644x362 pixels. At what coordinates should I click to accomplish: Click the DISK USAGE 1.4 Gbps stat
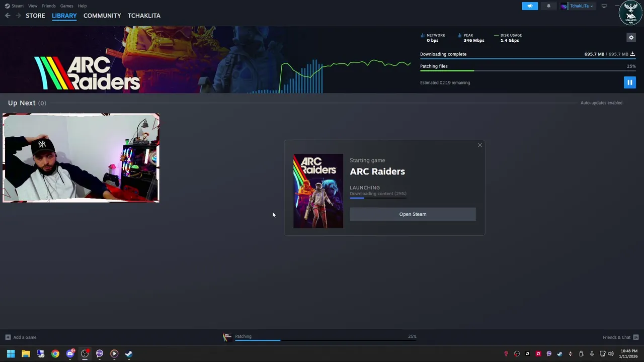tap(508, 38)
